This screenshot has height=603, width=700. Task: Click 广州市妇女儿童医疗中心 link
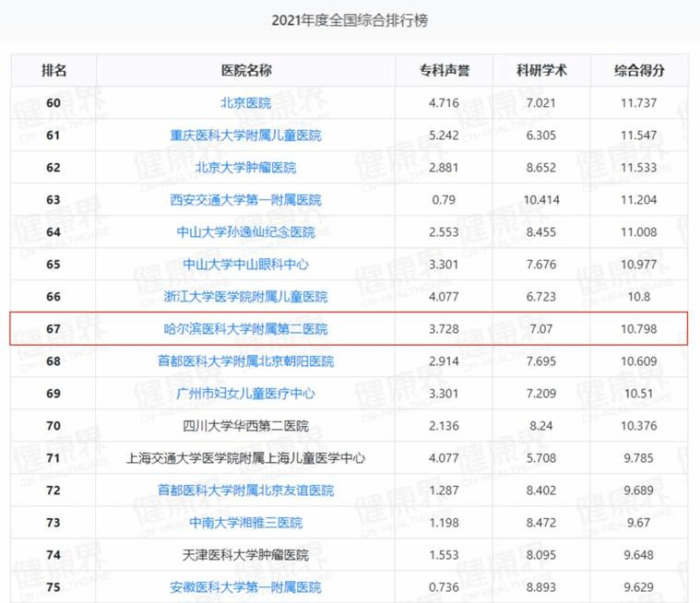(x=245, y=393)
